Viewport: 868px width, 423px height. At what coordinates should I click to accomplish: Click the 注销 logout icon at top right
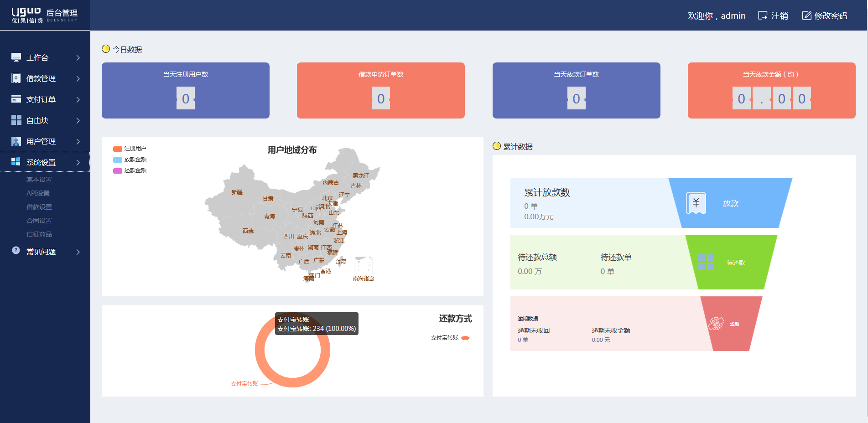[763, 15]
